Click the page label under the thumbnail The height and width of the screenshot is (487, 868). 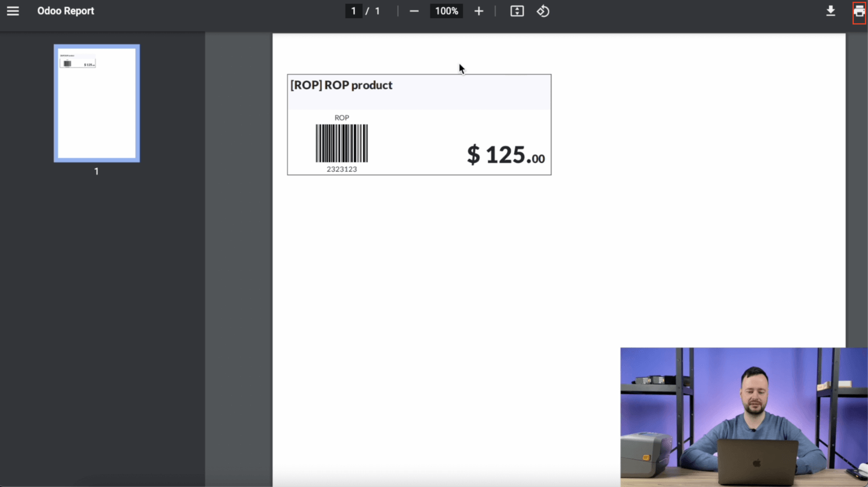point(97,171)
